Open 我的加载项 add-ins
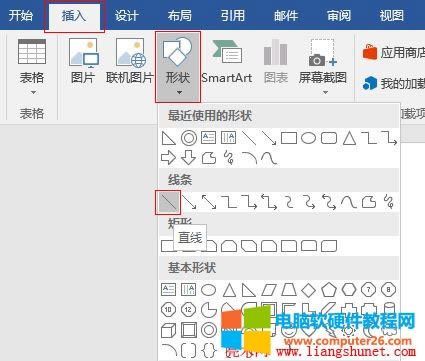 (x=393, y=83)
